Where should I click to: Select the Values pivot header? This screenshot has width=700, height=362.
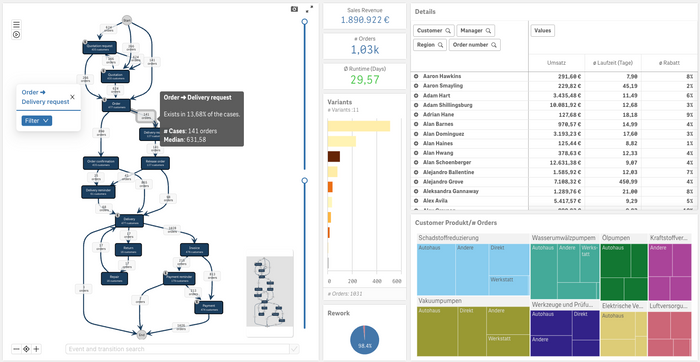542,31
